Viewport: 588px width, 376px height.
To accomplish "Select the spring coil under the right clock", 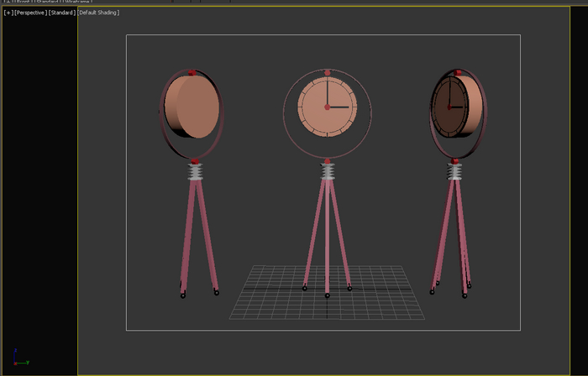I will tap(455, 172).
